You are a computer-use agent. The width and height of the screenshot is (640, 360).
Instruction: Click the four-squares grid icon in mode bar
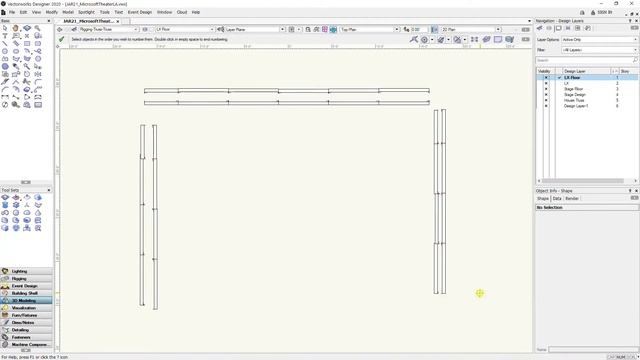474,40
